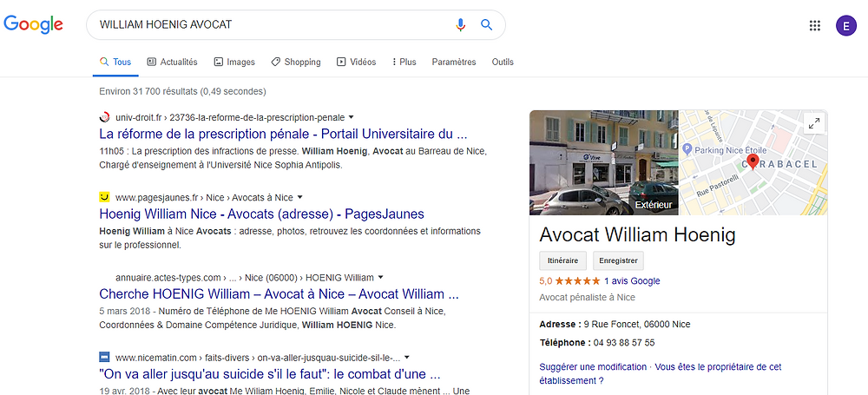Click the phone number 04 93 88 57 55

(x=624, y=342)
